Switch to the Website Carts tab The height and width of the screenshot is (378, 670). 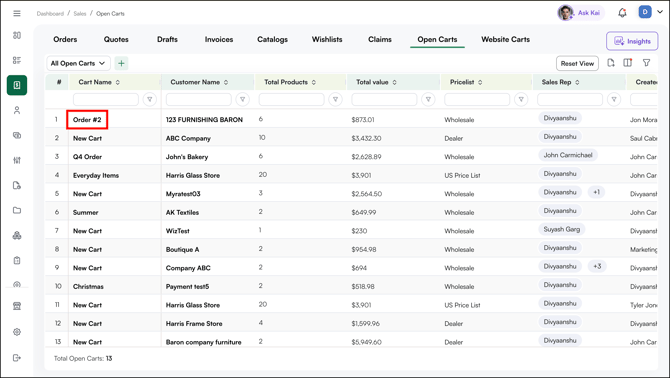(505, 39)
